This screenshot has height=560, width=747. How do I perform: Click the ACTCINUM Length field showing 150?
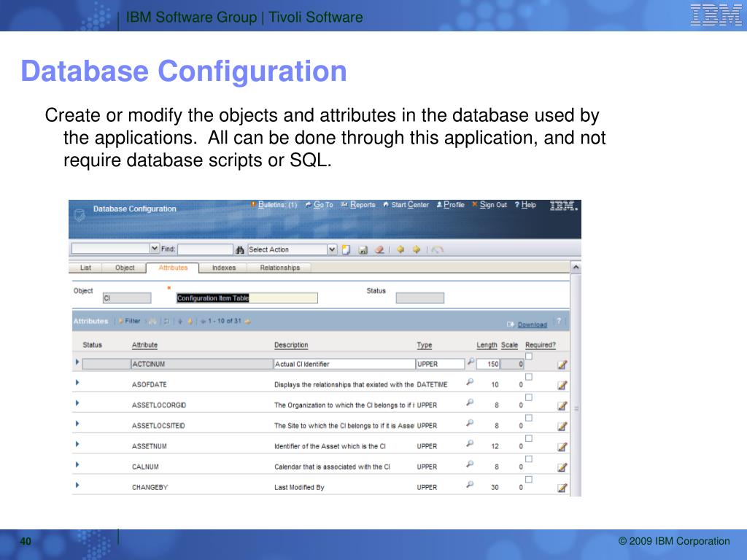(488, 364)
